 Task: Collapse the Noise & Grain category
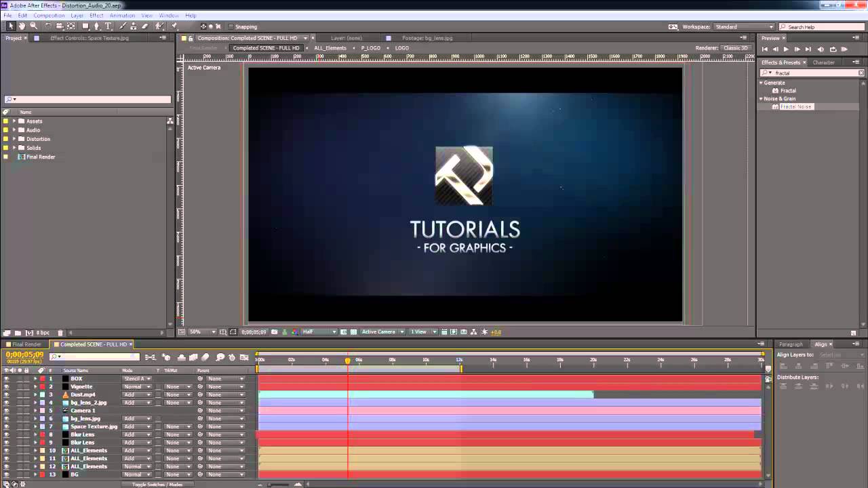[761, 98]
